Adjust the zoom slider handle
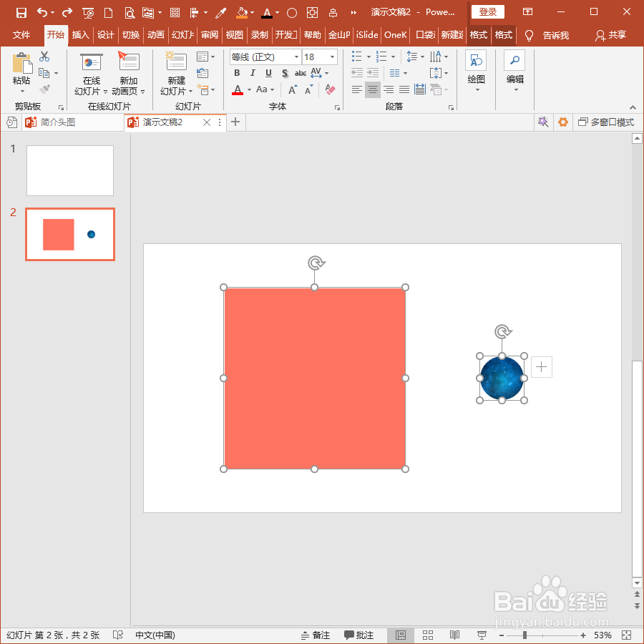The image size is (644, 644). coord(525,635)
